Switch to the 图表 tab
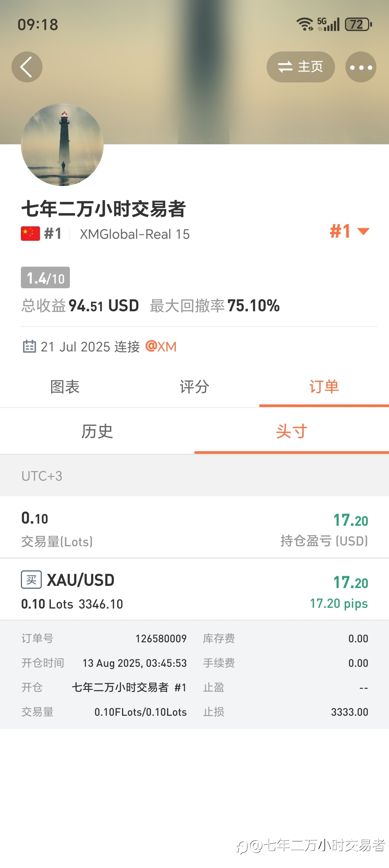 (x=65, y=387)
